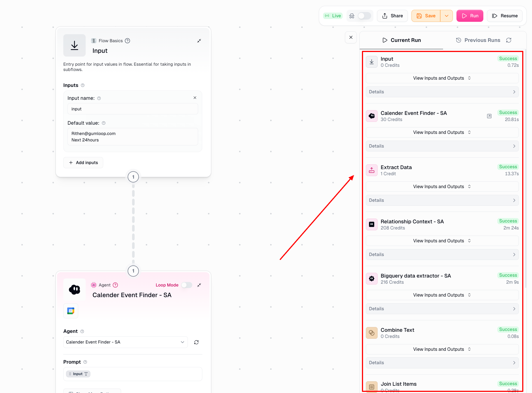Click the Calender Event Finder agent avatar
532x393 pixels.
(74, 290)
